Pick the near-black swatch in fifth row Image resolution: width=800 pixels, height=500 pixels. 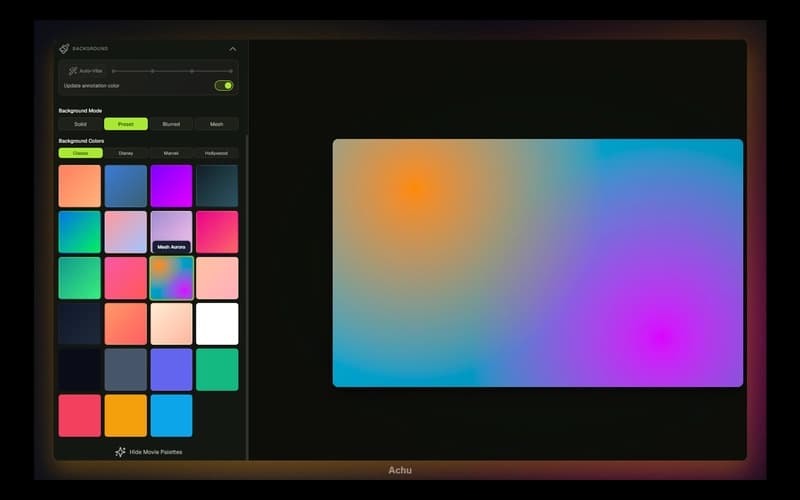(80, 370)
